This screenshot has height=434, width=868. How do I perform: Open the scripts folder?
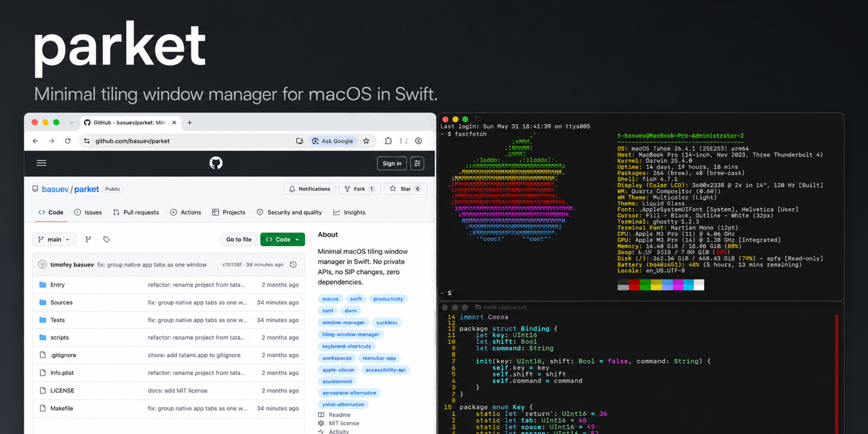(x=60, y=338)
